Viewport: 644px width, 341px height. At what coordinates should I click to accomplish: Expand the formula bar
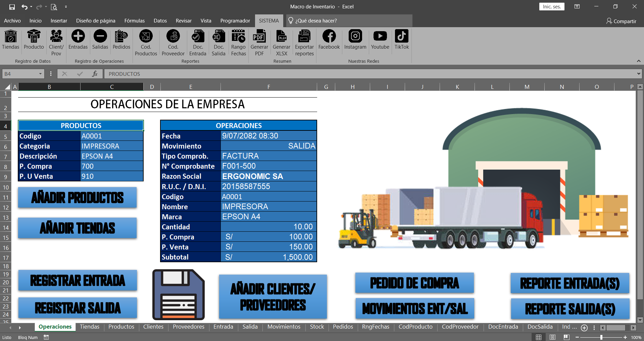click(x=638, y=73)
